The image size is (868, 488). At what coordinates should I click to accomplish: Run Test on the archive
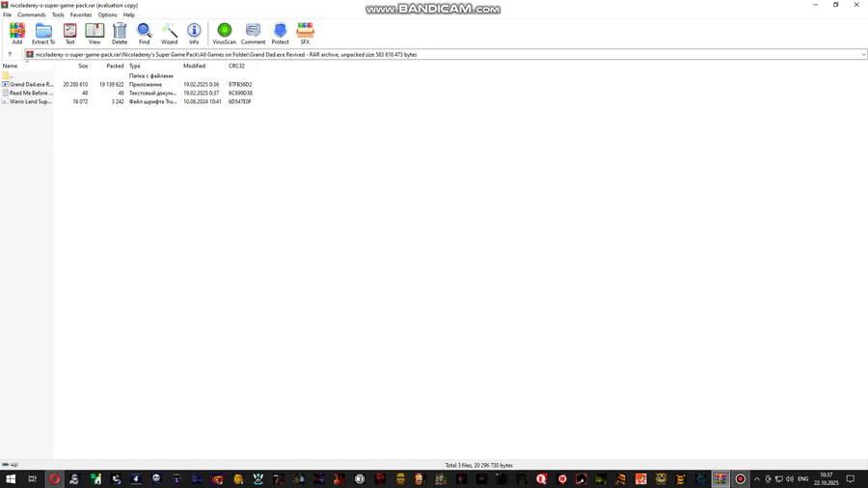click(69, 33)
